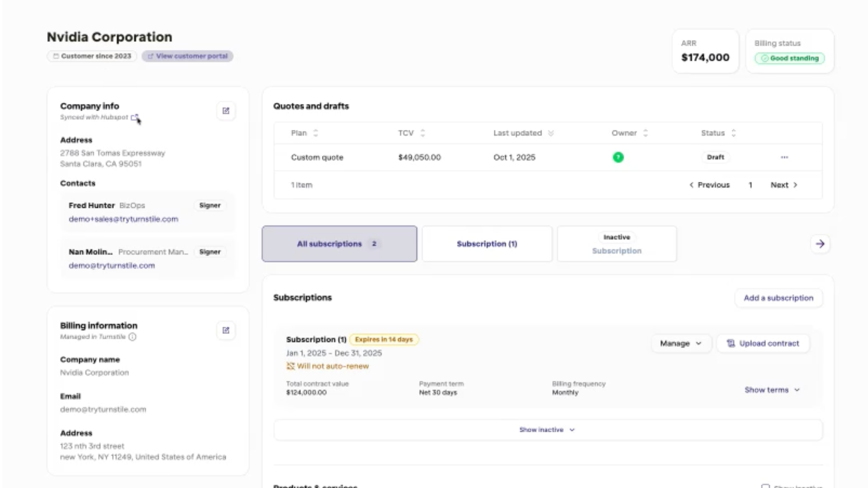Click the Monthly billing frequency value

pyautogui.click(x=565, y=393)
